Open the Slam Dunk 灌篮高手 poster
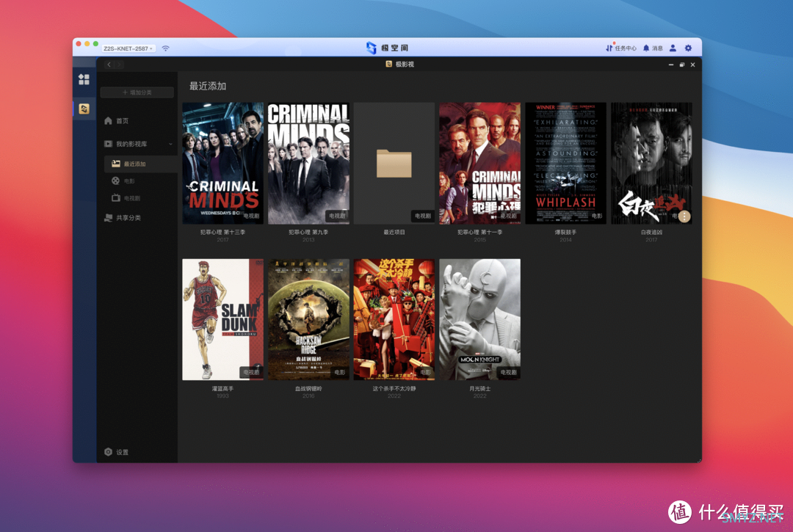793x532 pixels. pyautogui.click(x=222, y=319)
